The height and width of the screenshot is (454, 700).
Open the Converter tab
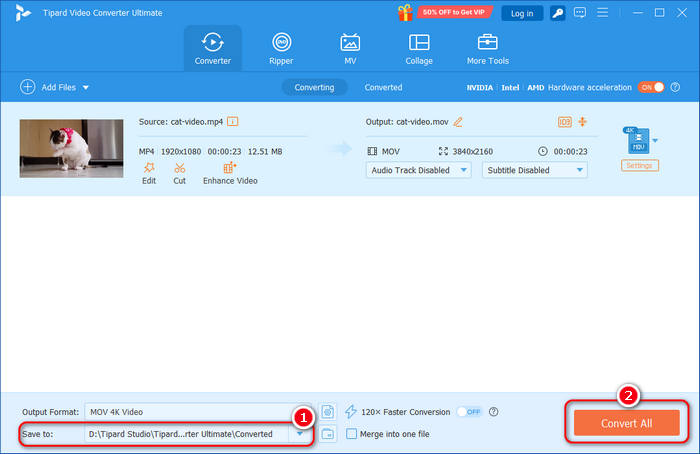pos(212,48)
